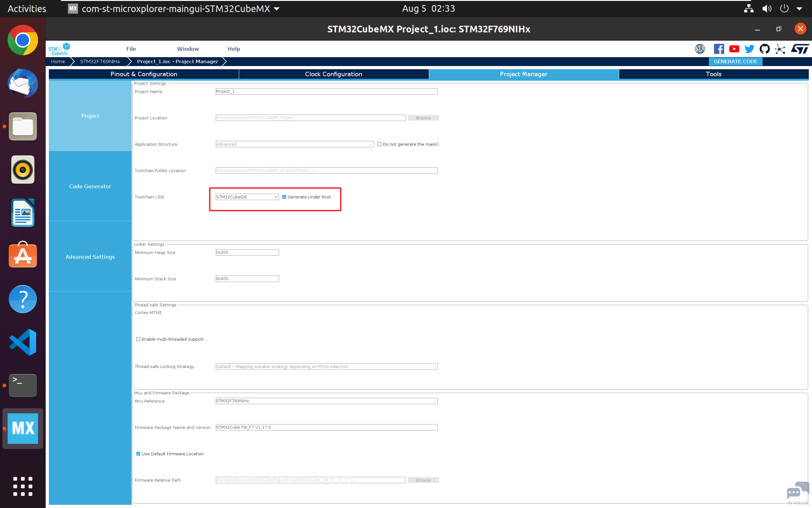
Task: Click Project_1.ioc - Project Manager breadcrumb
Action: (178, 62)
